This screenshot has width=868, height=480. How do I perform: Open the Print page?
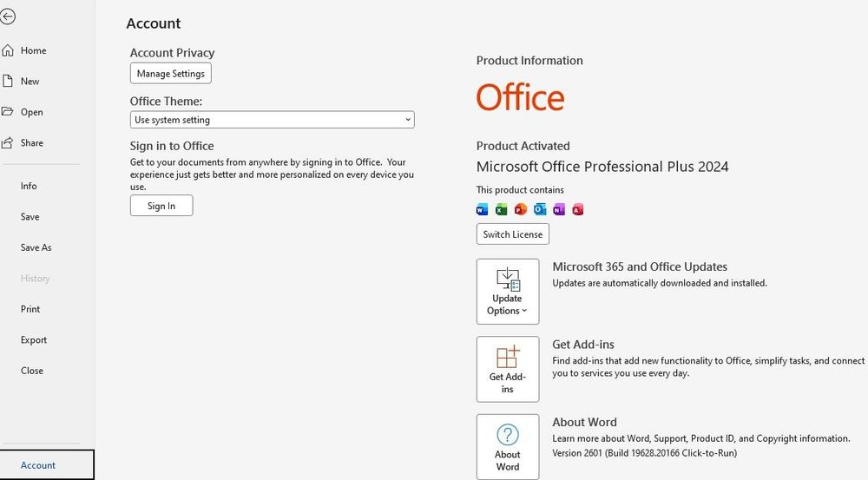point(30,309)
